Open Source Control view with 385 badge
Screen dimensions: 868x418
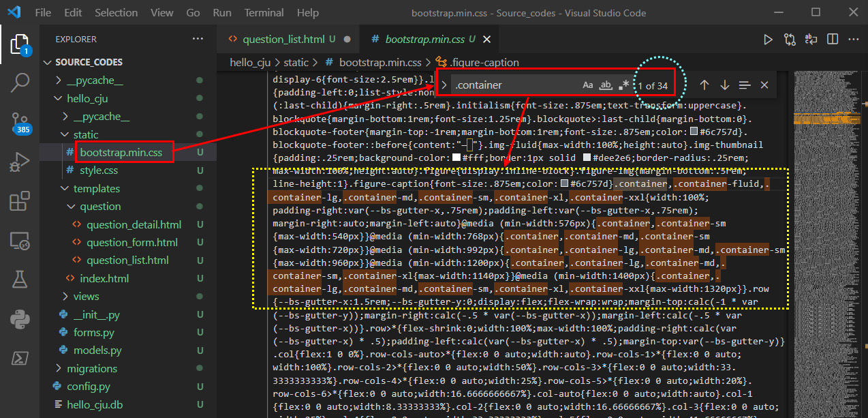coord(20,123)
